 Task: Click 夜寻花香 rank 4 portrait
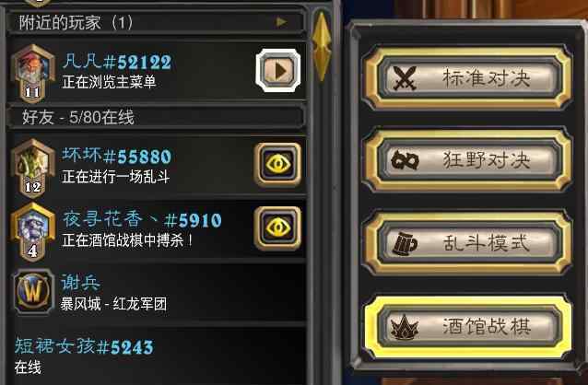click(x=32, y=232)
